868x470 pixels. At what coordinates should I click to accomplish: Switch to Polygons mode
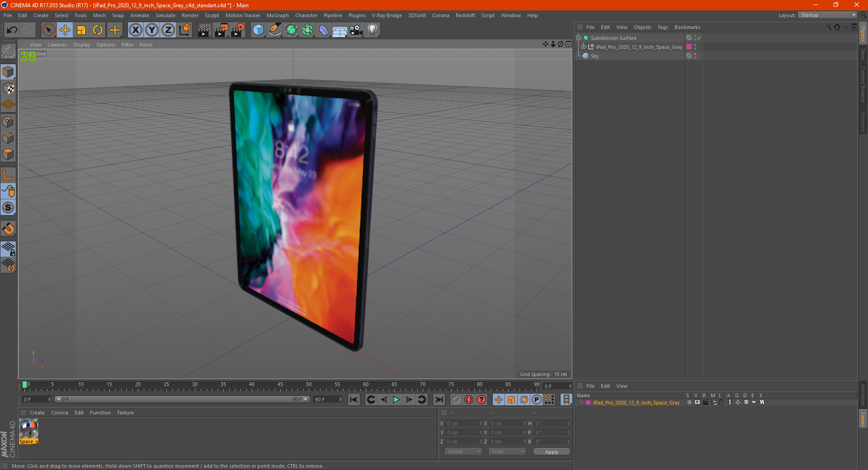8,154
